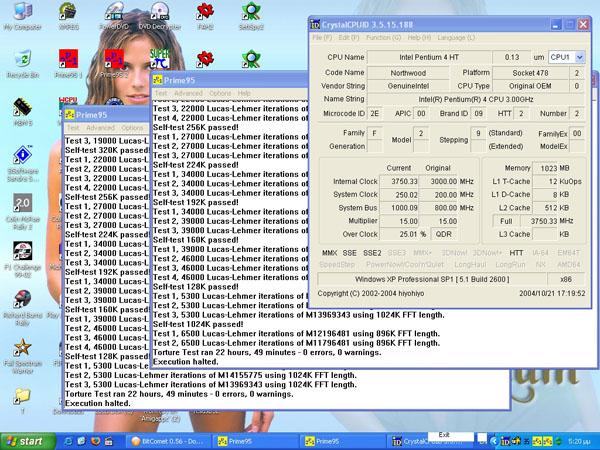Launch Internet Explorer from the quick launch

(68, 441)
